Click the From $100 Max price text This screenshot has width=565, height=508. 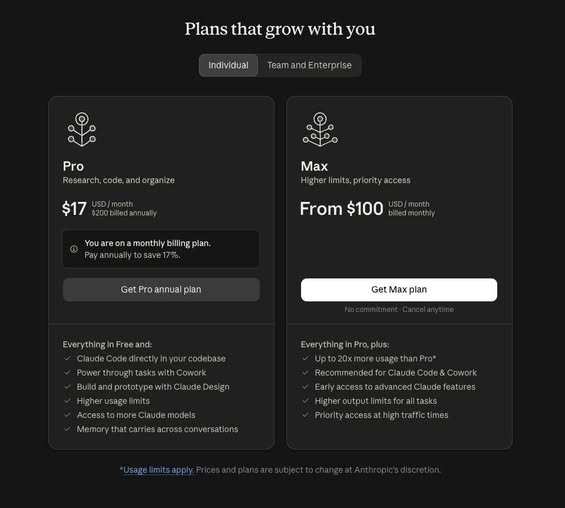coord(342,209)
